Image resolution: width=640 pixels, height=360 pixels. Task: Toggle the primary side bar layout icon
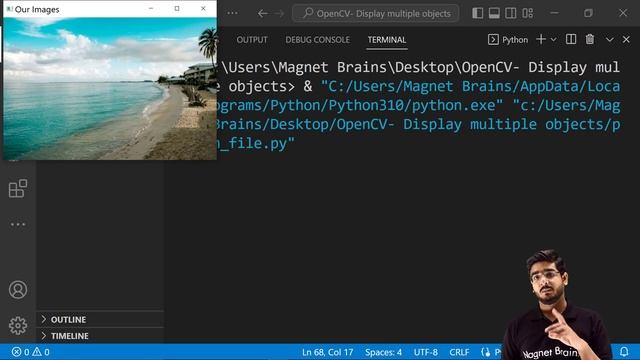(x=478, y=13)
